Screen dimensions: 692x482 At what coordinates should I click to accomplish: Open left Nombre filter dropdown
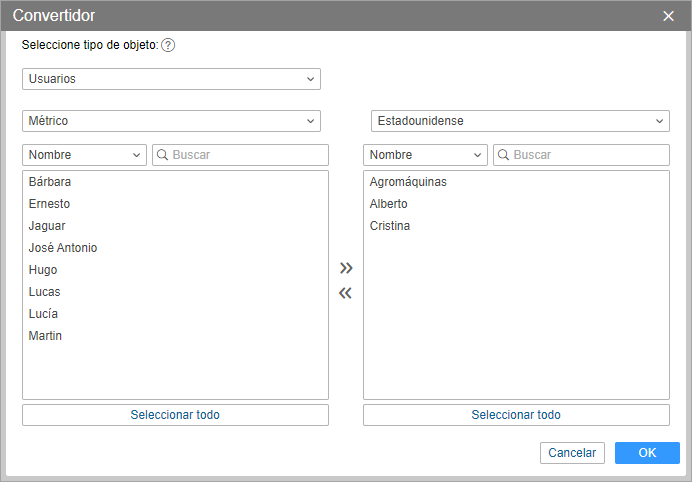click(86, 155)
